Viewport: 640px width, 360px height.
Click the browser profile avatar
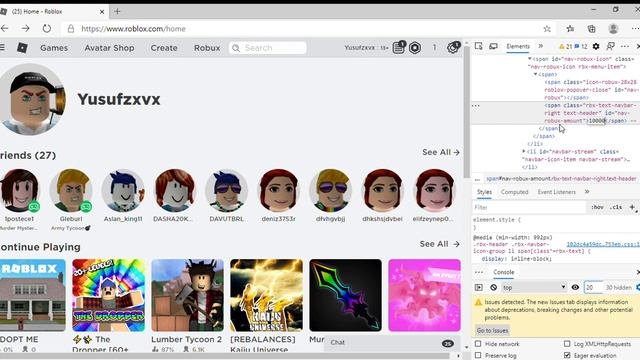point(613,29)
